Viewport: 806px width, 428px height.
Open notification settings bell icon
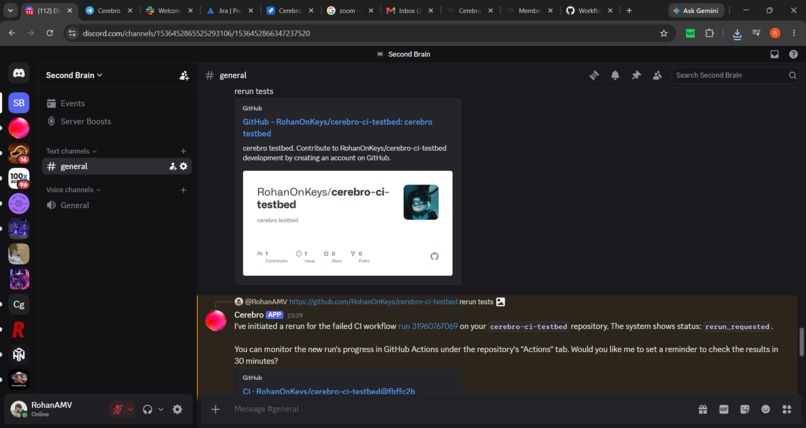tap(615, 75)
